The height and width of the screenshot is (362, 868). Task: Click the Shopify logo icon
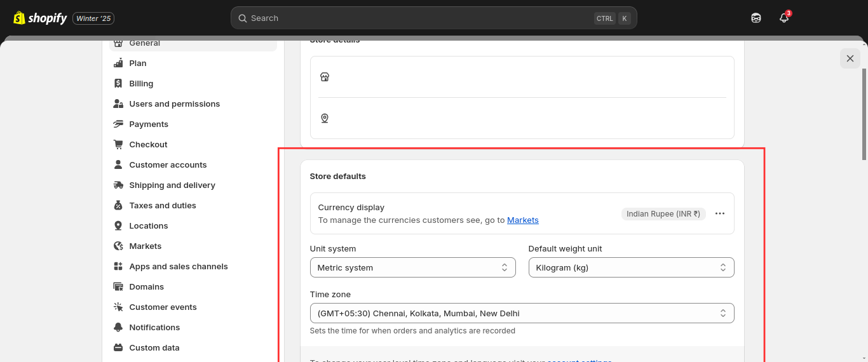19,18
